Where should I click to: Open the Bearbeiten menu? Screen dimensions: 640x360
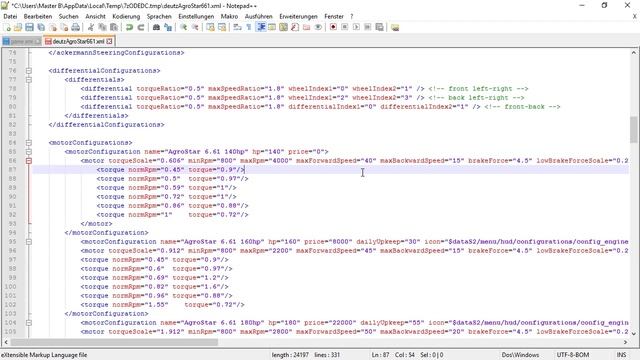tap(38, 16)
